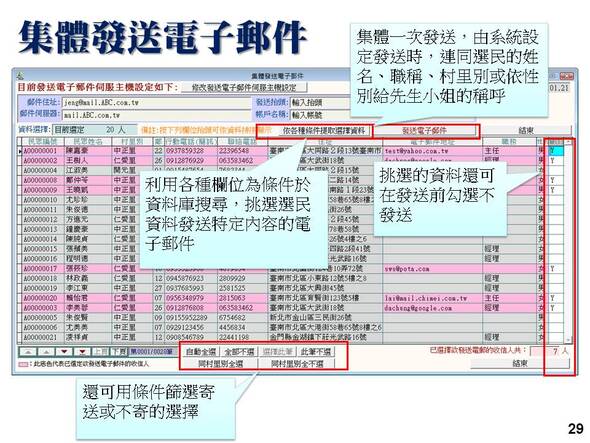590x443 pixels.
Task: Toggle the Y send flag for row A00000020
Action: 556,298
